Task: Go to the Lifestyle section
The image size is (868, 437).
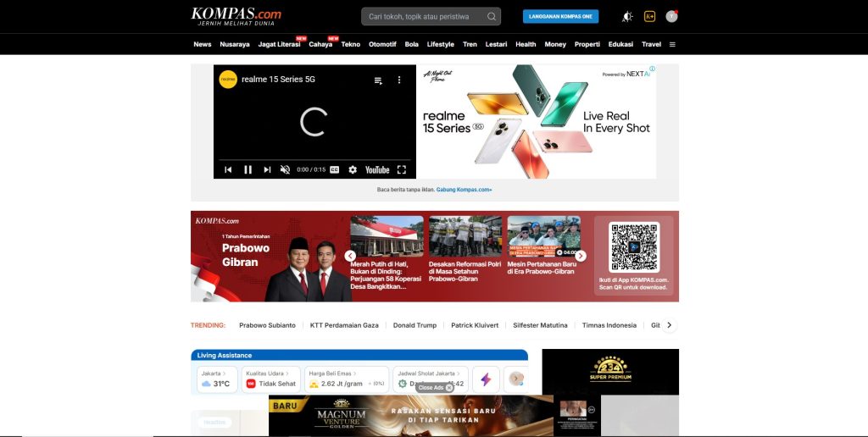Action: point(441,44)
